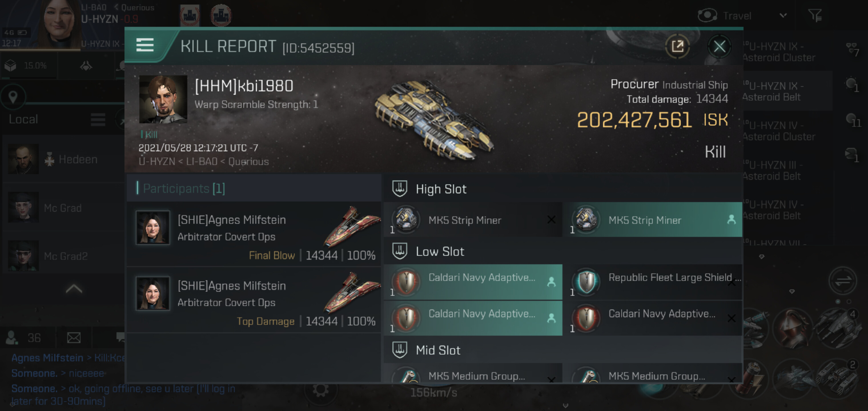Select Republic Fleet Large Shield module
The height and width of the screenshot is (411, 868).
tap(654, 282)
